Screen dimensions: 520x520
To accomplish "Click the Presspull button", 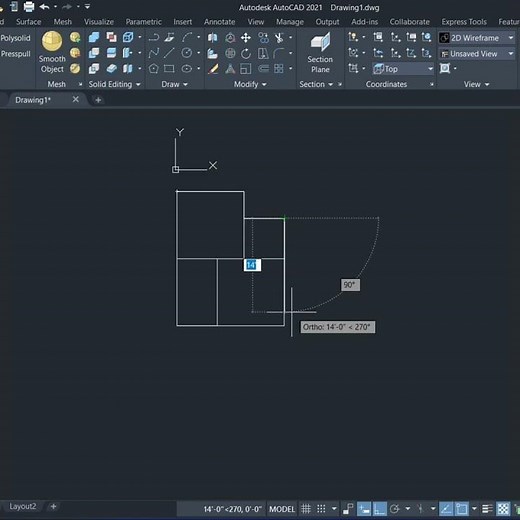I will coord(16,54).
